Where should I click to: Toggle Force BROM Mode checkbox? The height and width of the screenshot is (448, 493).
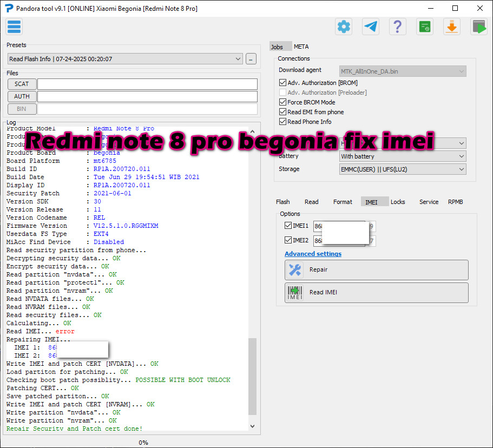282,102
